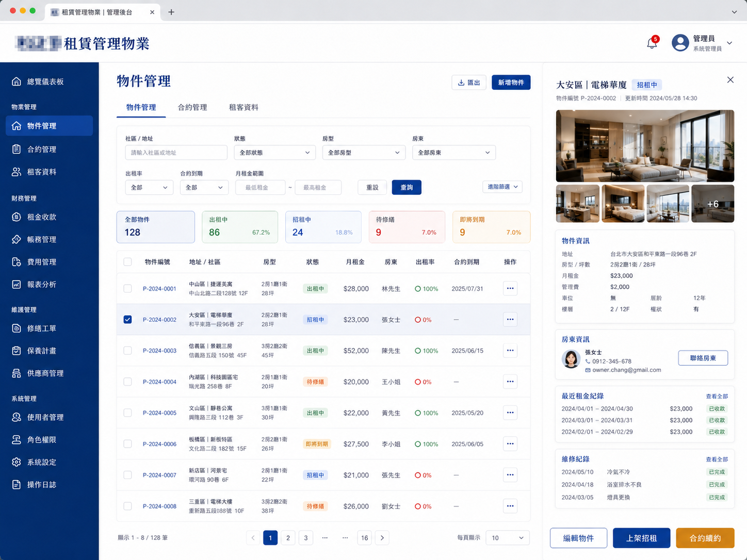Open the notification bell icon
Viewport: 747px width, 560px height.
652,43
